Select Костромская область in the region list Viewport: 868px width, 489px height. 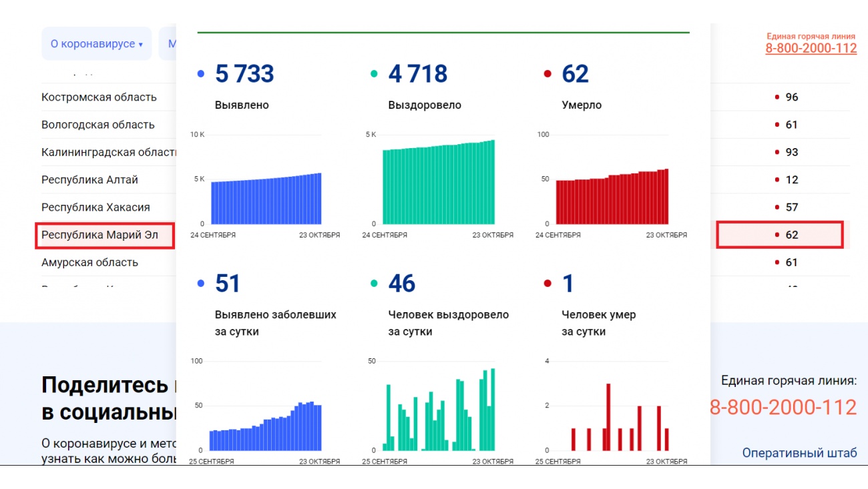click(99, 97)
